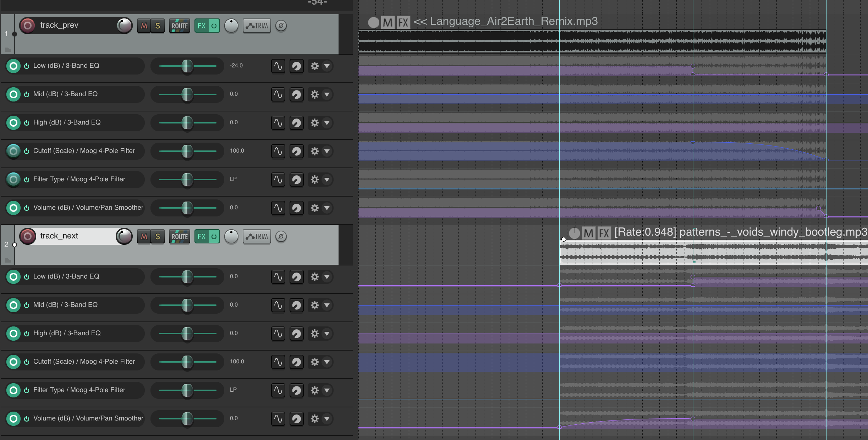Open FX chain button on track_next
The image size is (868, 440).
202,236
